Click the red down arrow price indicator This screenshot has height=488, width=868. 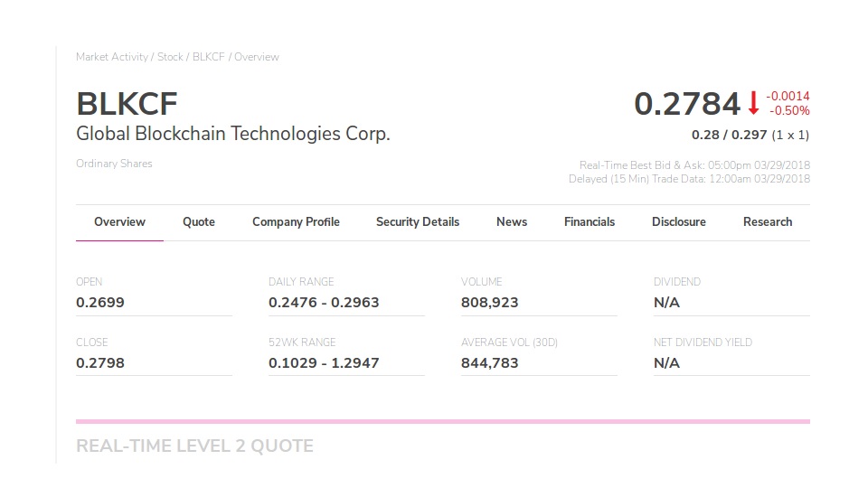[x=753, y=104]
